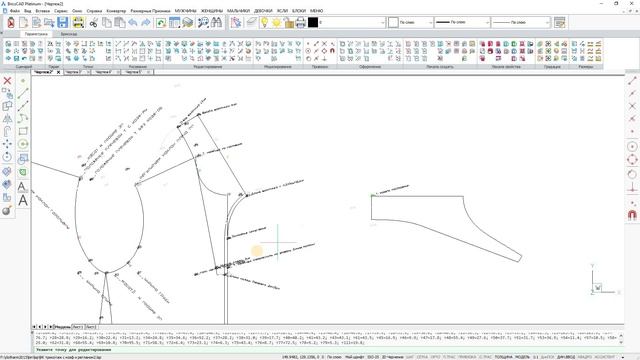
Task: Open the Конвертер menu
Action: coord(116,11)
